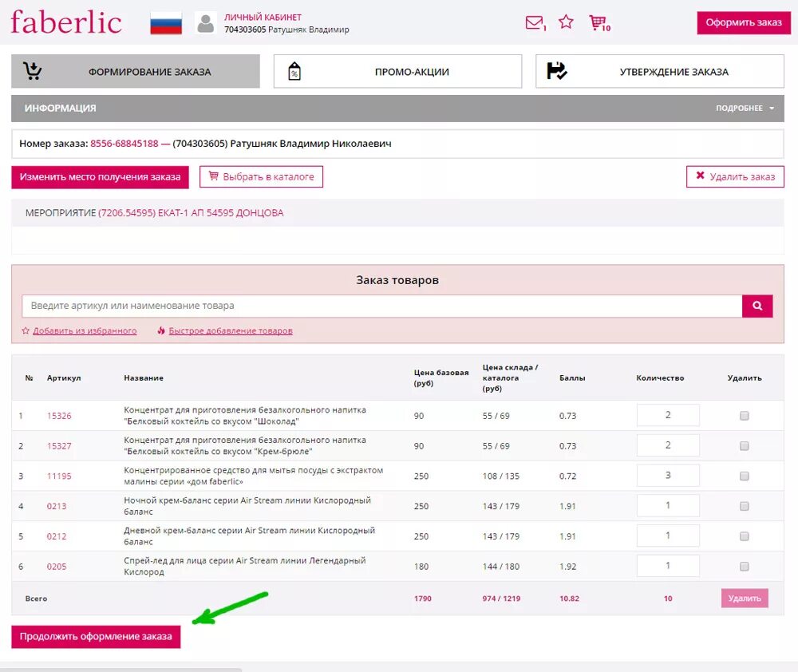Click Удалить заказ button
This screenshot has width=798, height=672.
[735, 176]
